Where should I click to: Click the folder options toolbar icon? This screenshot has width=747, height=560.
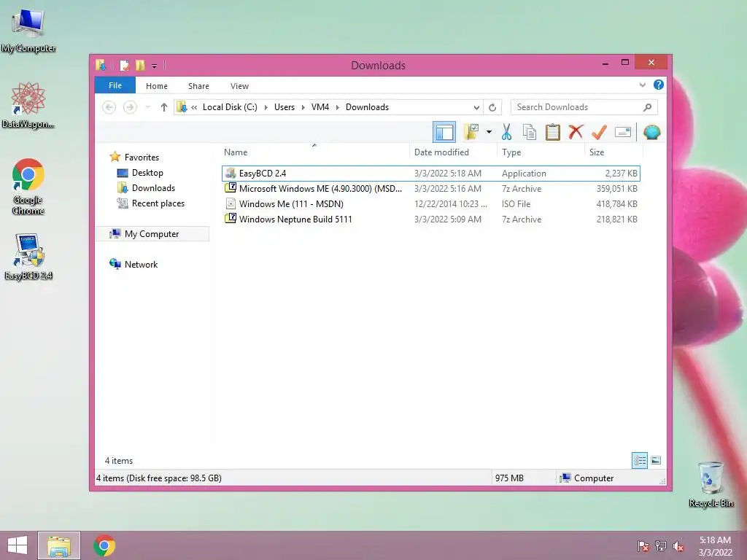point(472,132)
